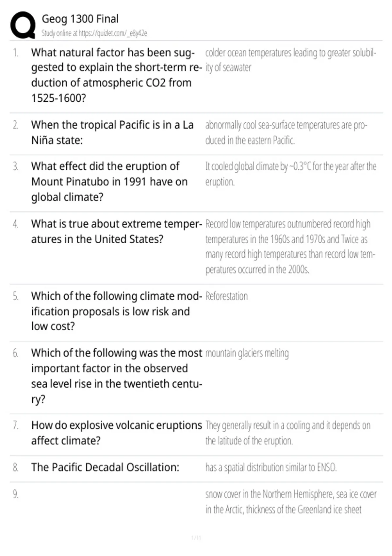Image resolution: width=392 pixels, height=556 pixels.
Task: Click the mountain glaciers melting answer
Action: coord(247,354)
